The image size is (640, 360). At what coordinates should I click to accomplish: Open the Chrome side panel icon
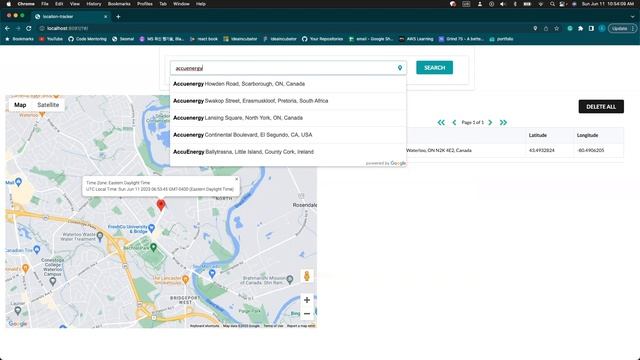pyautogui.click(x=591, y=28)
